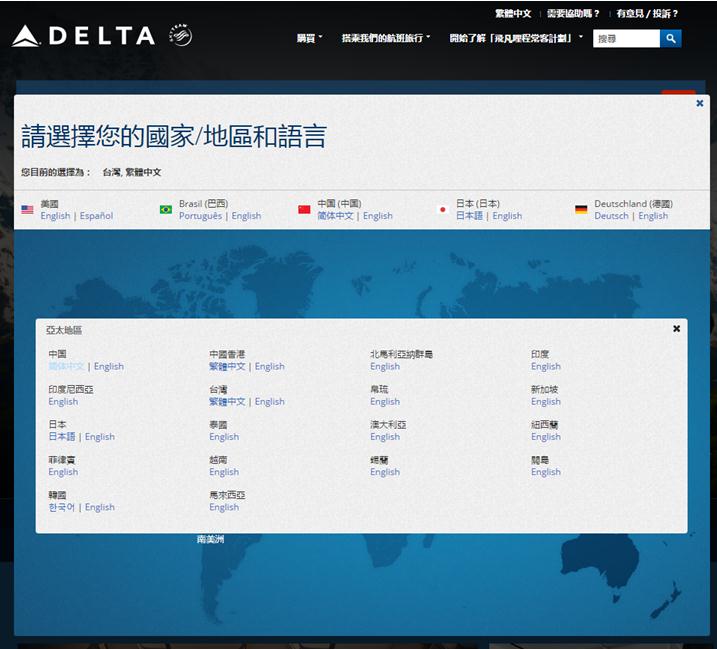Click the United States flag icon
The image size is (717, 649).
click(x=27, y=210)
